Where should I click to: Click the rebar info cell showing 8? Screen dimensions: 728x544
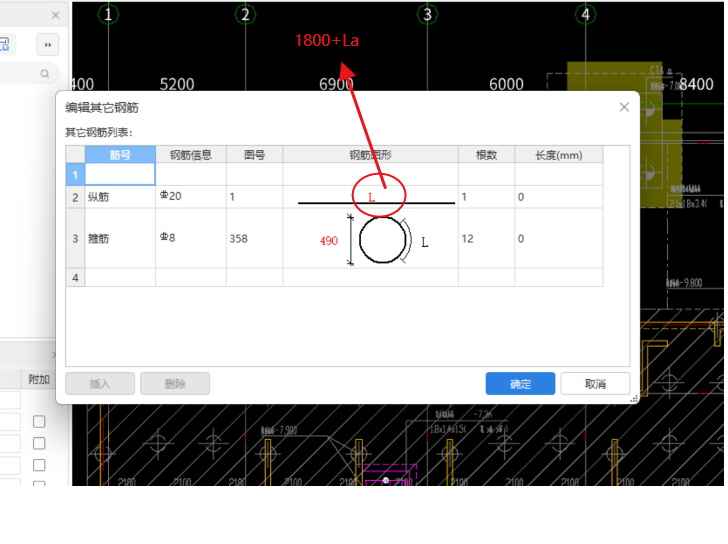(191, 239)
